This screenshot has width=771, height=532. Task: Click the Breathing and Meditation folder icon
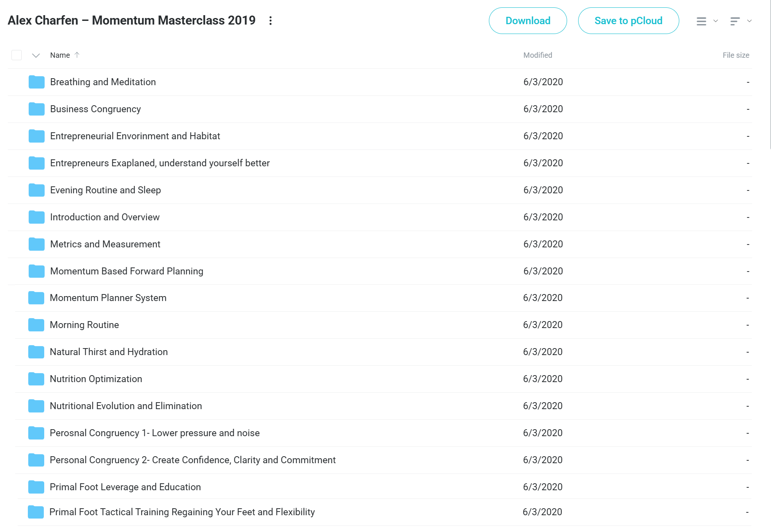tap(36, 82)
